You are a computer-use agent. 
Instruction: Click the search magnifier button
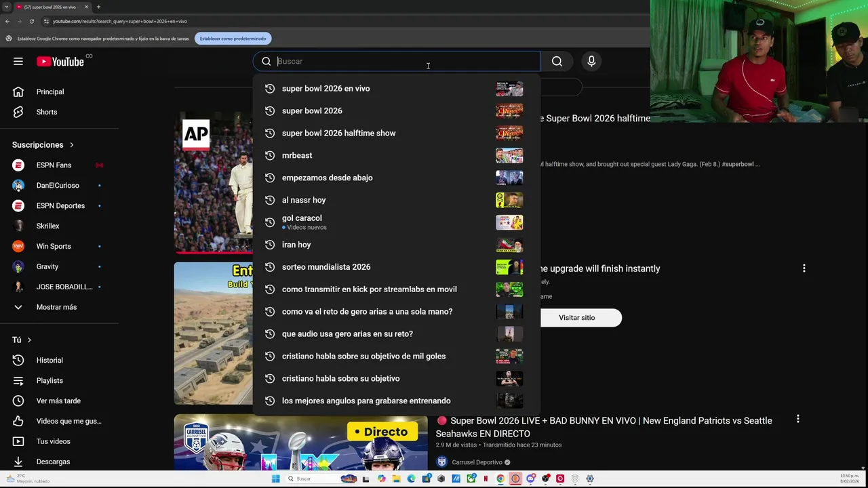(x=557, y=61)
